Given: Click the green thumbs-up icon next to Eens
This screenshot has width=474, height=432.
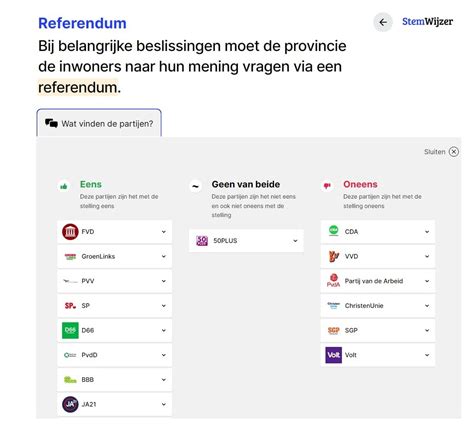Looking at the screenshot, I should point(64,186).
